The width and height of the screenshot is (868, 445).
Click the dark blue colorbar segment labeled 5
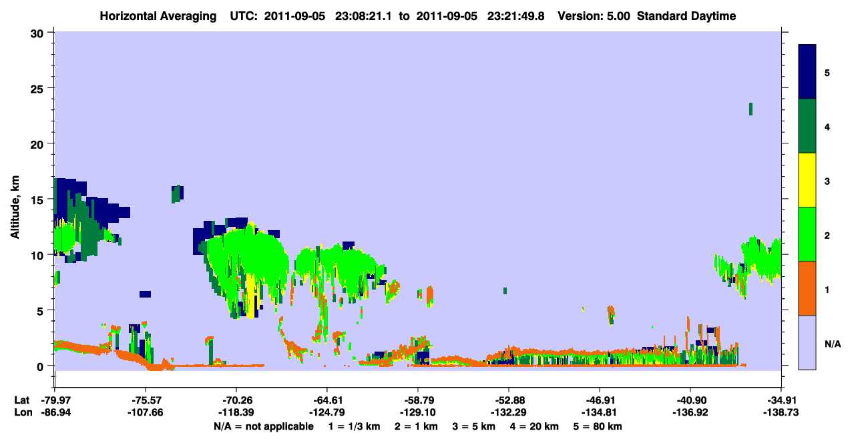[807, 71]
